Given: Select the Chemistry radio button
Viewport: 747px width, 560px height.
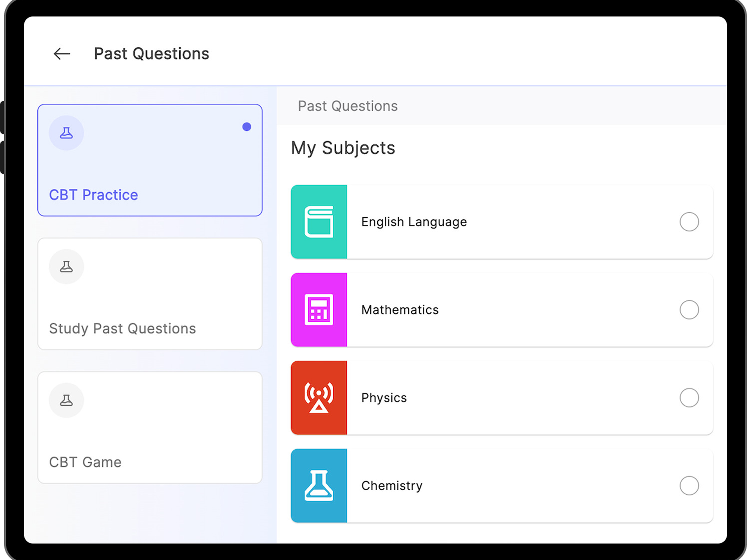Looking at the screenshot, I should [689, 485].
